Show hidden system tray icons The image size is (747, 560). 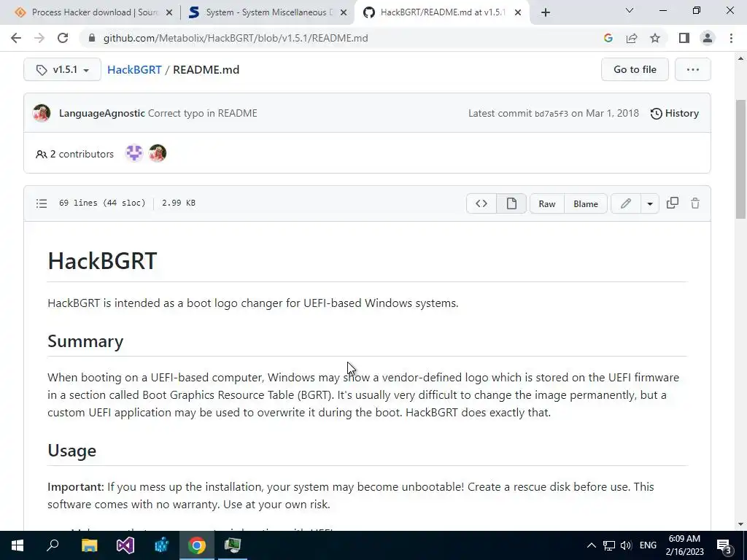(591, 545)
